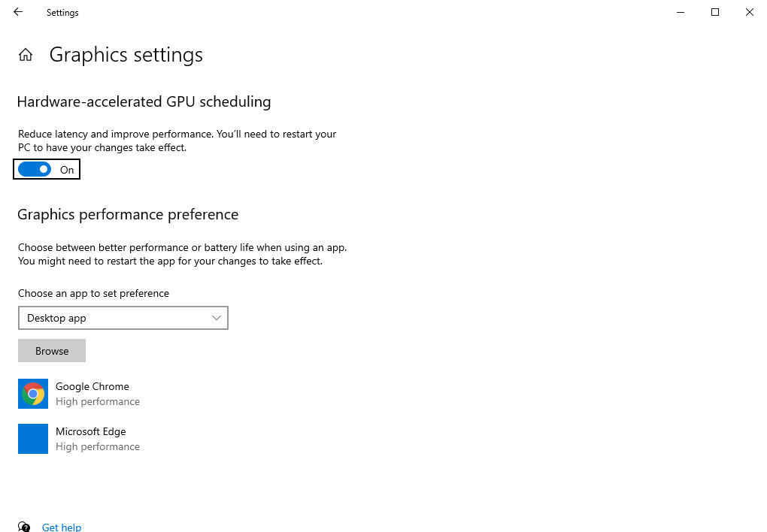767x532 pixels.
Task: Click the Settings title in the title bar
Action: [62, 13]
